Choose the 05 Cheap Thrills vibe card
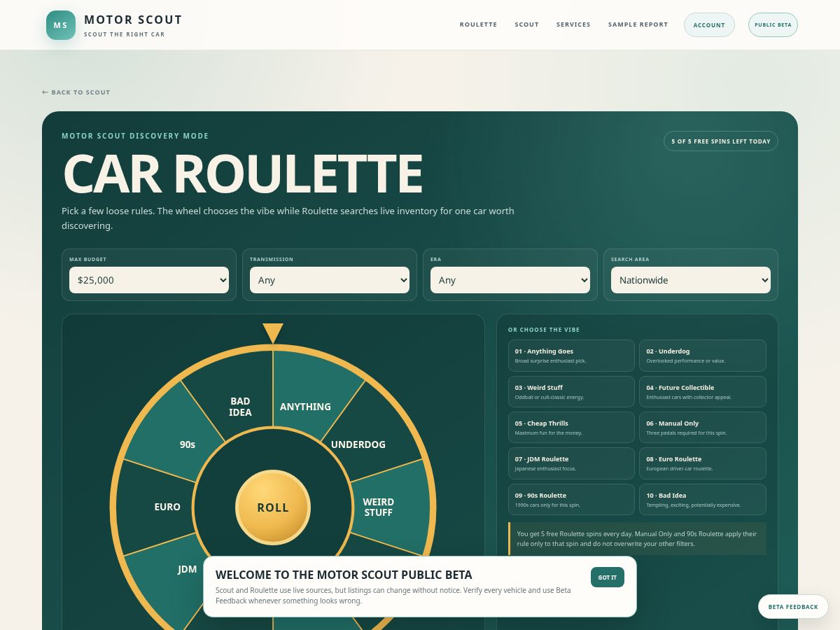840x630 pixels. click(571, 428)
